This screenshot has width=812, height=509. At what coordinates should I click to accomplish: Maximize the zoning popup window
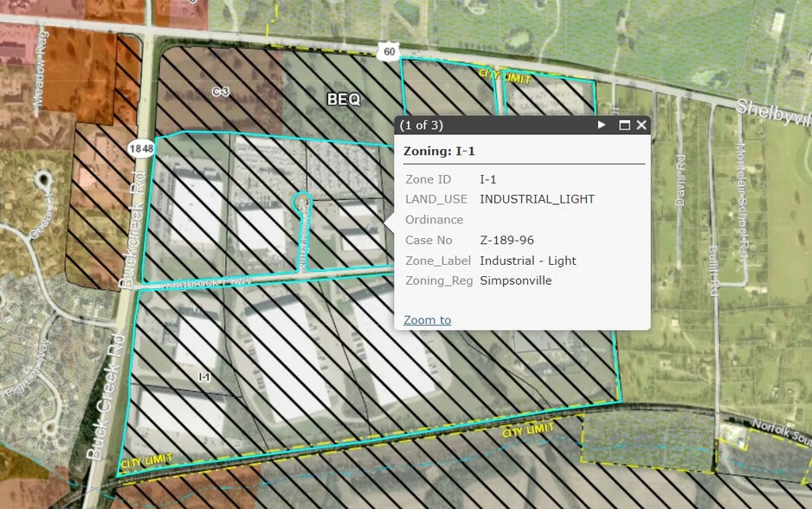[x=624, y=126]
